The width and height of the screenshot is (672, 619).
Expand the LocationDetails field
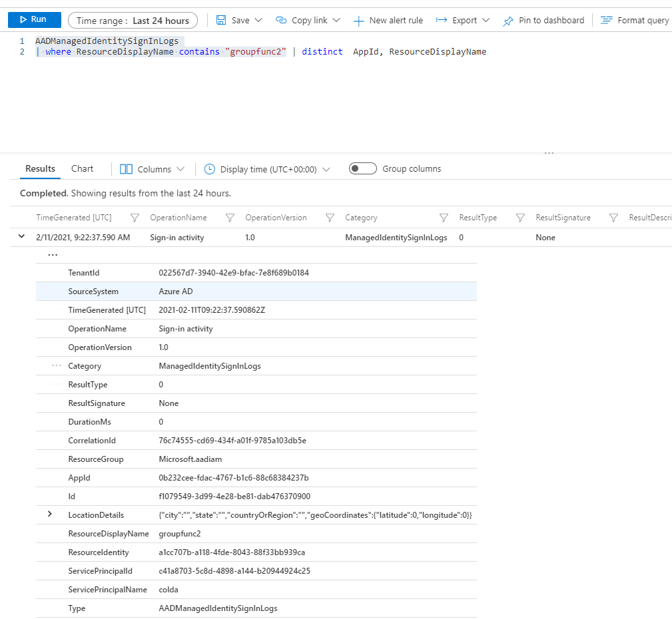[50, 515]
